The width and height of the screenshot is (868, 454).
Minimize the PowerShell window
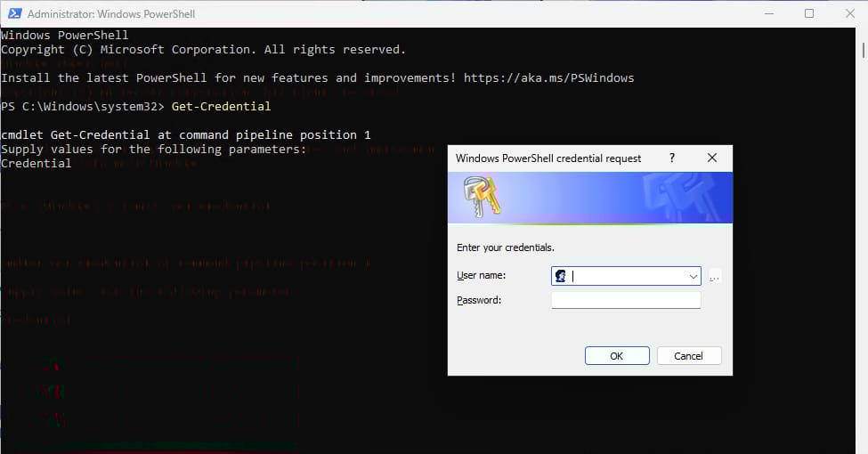(769, 13)
